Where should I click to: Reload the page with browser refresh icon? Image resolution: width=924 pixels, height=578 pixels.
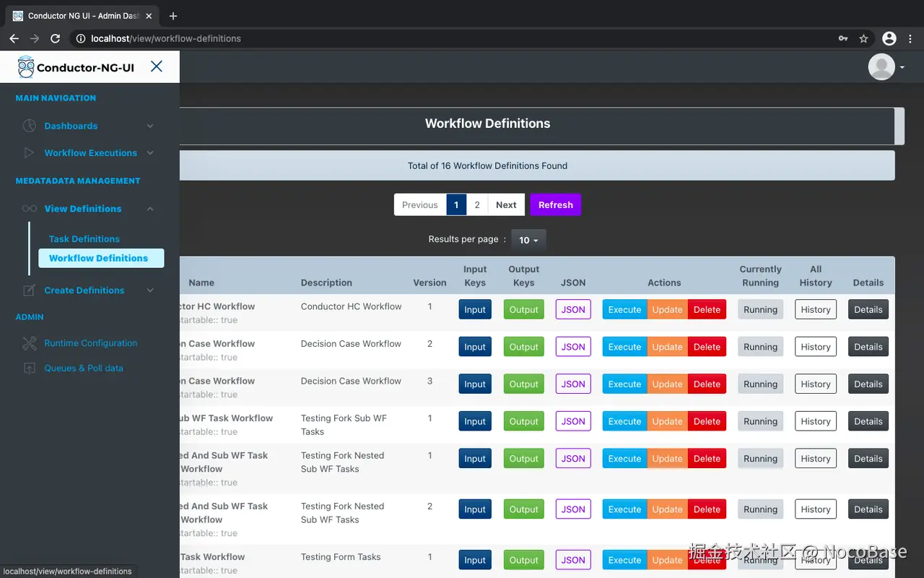(x=54, y=38)
